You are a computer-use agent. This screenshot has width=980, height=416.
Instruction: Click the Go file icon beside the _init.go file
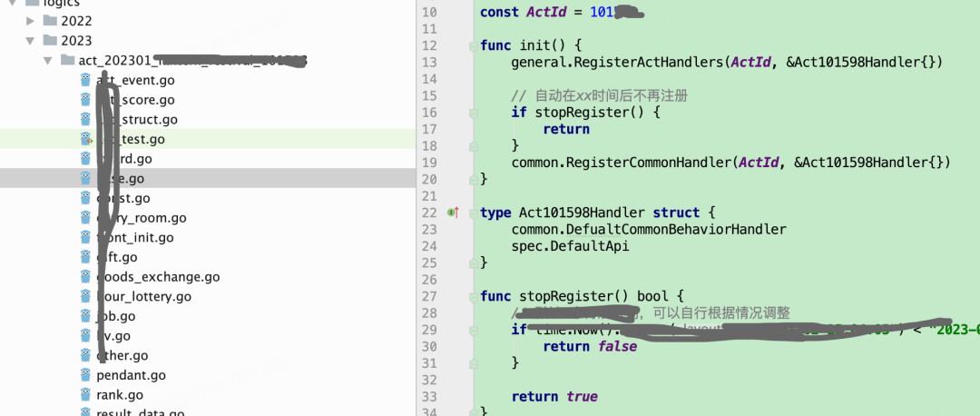85,238
